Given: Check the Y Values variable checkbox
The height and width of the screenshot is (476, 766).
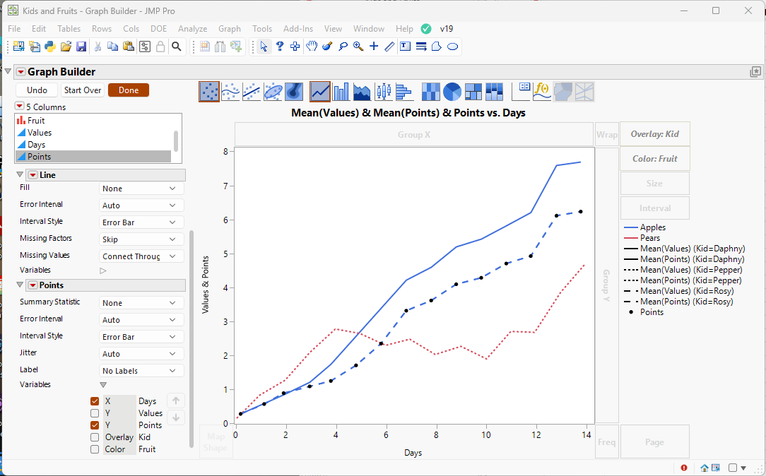Looking at the screenshot, I should tap(95, 413).
